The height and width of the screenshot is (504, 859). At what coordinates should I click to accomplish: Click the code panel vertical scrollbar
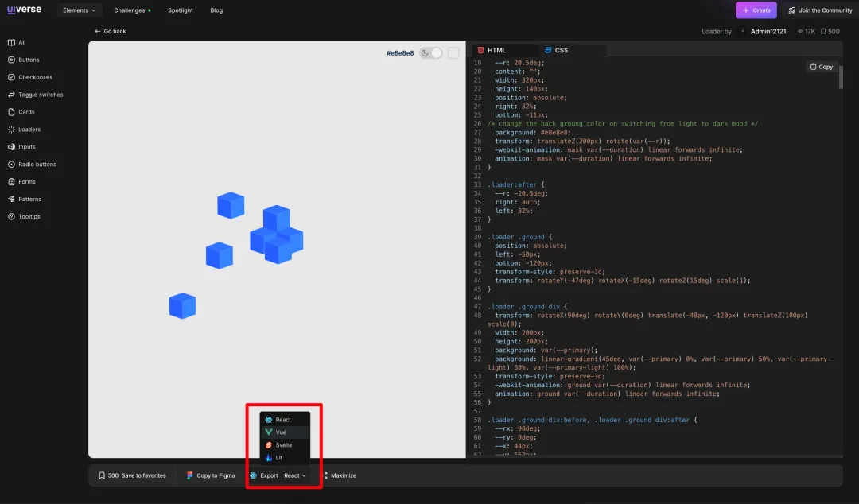pos(841,79)
